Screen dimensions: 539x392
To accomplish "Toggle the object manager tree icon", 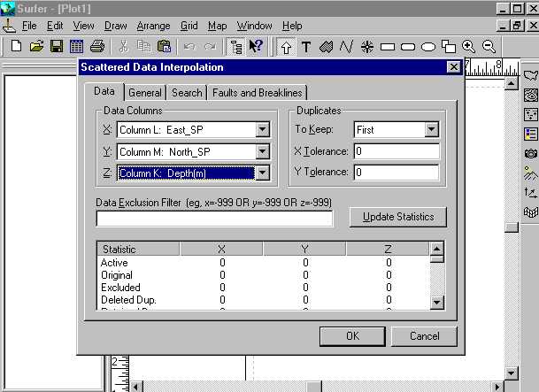I will [235, 47].
